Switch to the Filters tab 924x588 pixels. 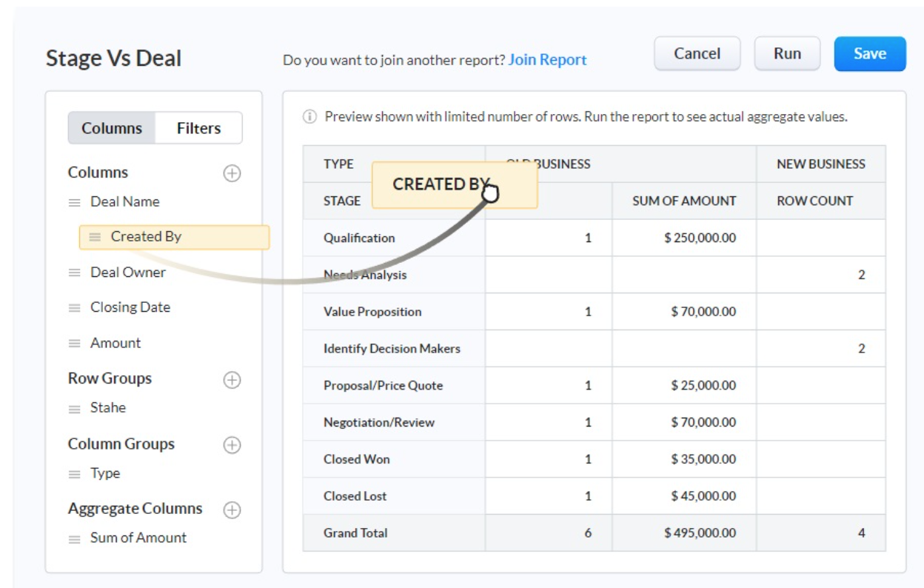pyautogui.click(x=198, y=128)
